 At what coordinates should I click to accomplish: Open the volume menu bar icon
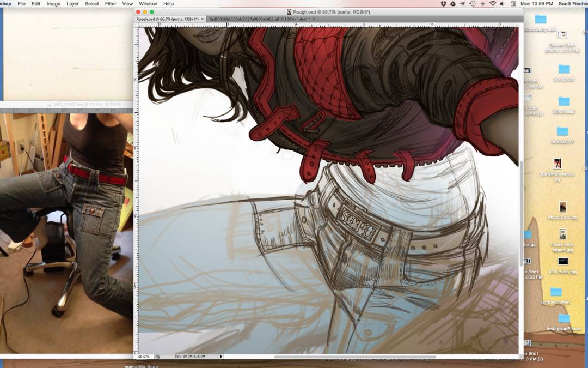(x=502, y=4)
